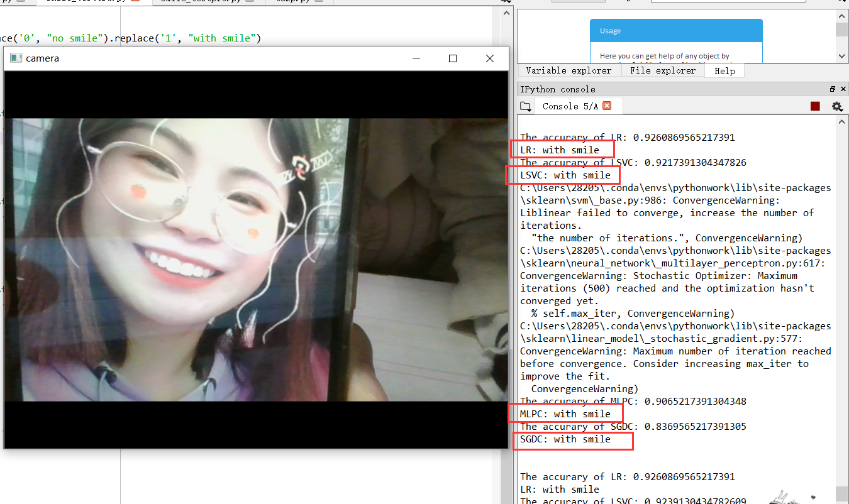Click the Usage header in Help pane
Image resolution: width=849 pixels, height=504 pixels.
click(x=676, y=31)
